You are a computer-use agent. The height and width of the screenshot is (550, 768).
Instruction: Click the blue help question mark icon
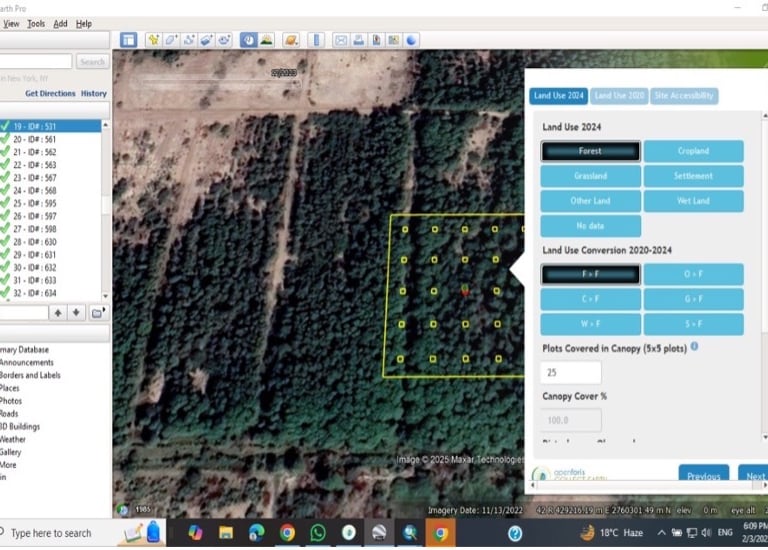pos(515,533)
